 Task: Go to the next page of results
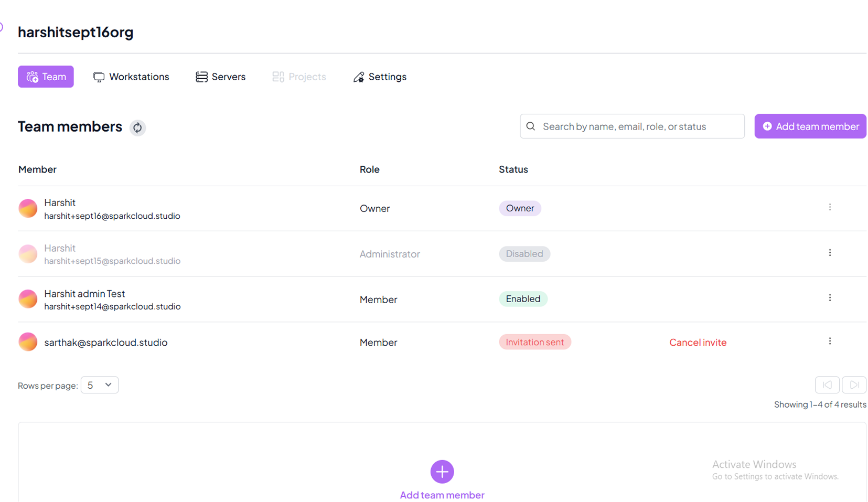(854, 385)
